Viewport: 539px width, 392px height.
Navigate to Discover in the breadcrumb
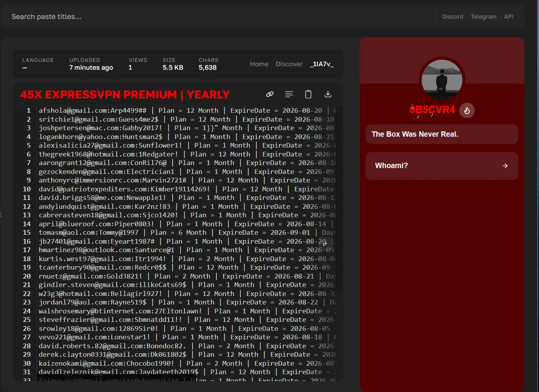pos(289,64)
